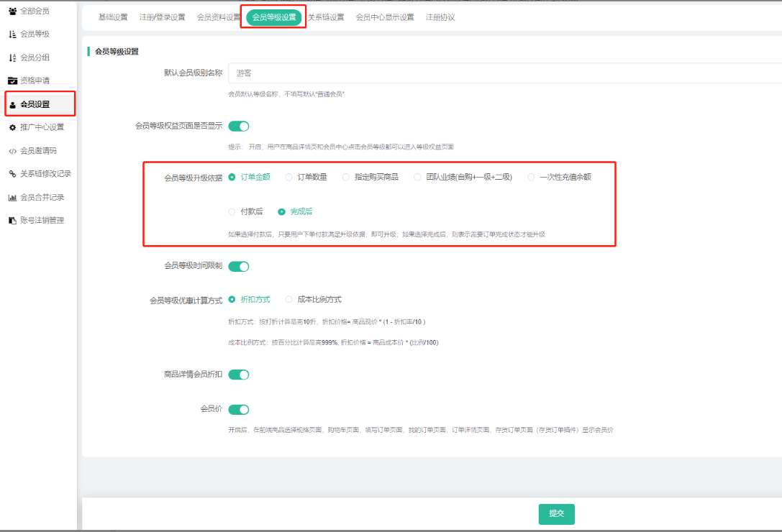782x532 pixels.
Task: Toggle the 商品详情会员折扣 switch
Action: pyautogui.click(x=239, y=375)
